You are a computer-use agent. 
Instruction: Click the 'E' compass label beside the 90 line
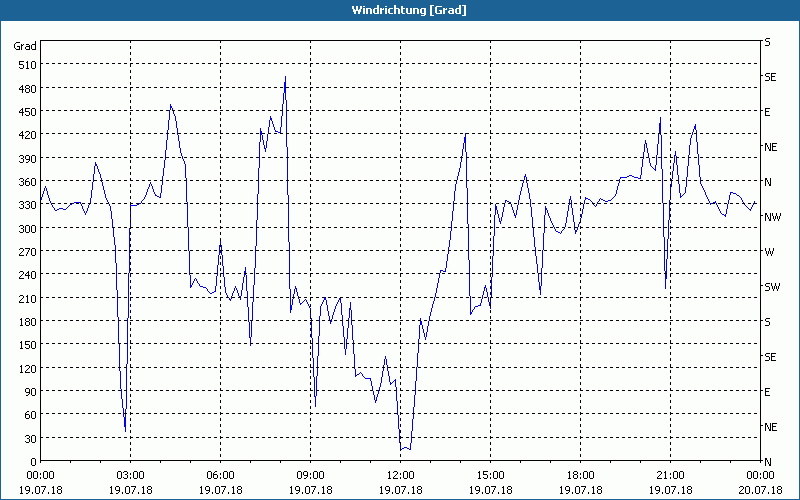(x=767, y=392)
